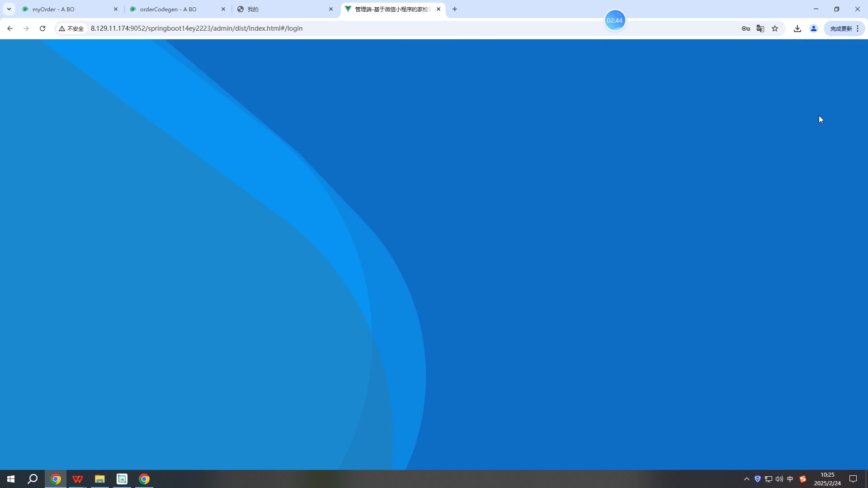This screenshot has height=488, width=868.
Task: Close the orderCodegen tab
Action: 223,9
